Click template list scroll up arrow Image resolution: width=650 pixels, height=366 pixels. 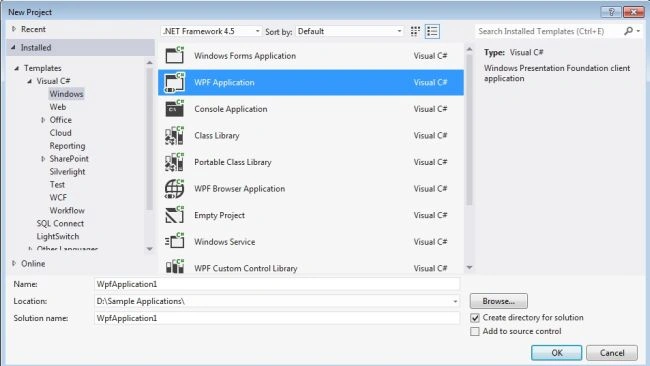click(469, 49)
